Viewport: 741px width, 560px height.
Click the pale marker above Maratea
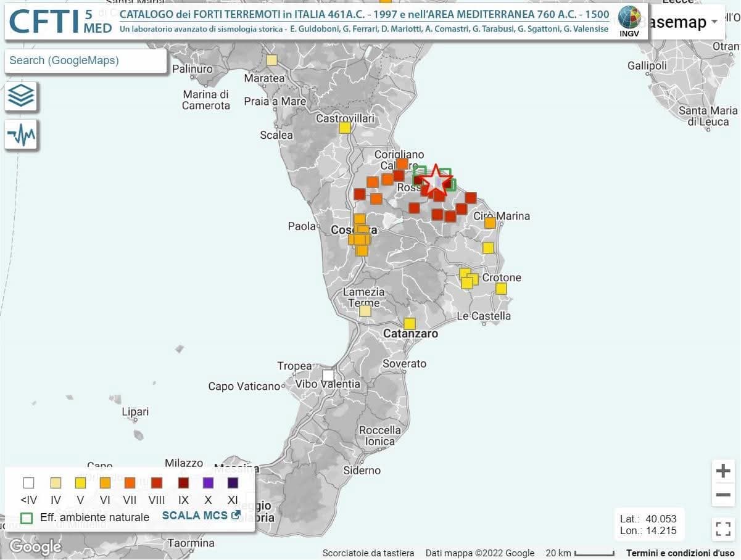pyautogui.click(x=271, y=60)
